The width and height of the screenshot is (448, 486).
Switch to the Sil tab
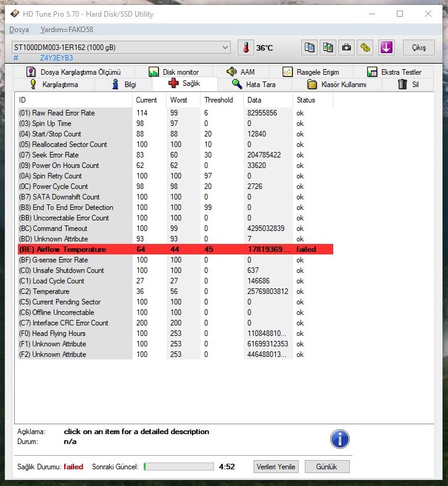pyautogui.click(x=408, y=85)
